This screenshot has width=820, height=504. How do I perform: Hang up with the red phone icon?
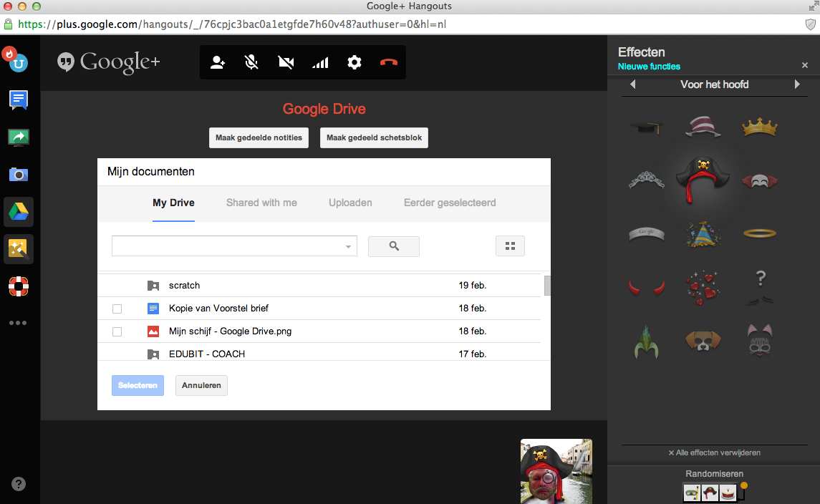click(x=389, y=63)
